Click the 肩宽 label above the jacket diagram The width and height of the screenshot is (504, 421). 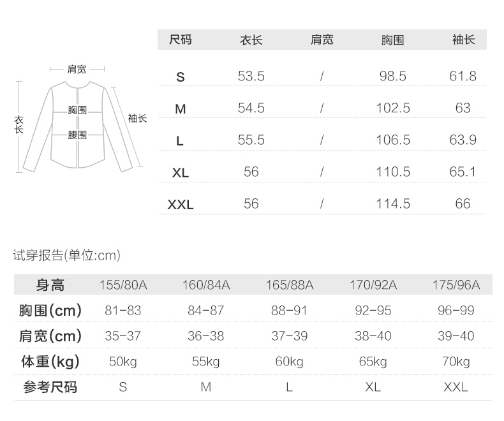point(77,69)
